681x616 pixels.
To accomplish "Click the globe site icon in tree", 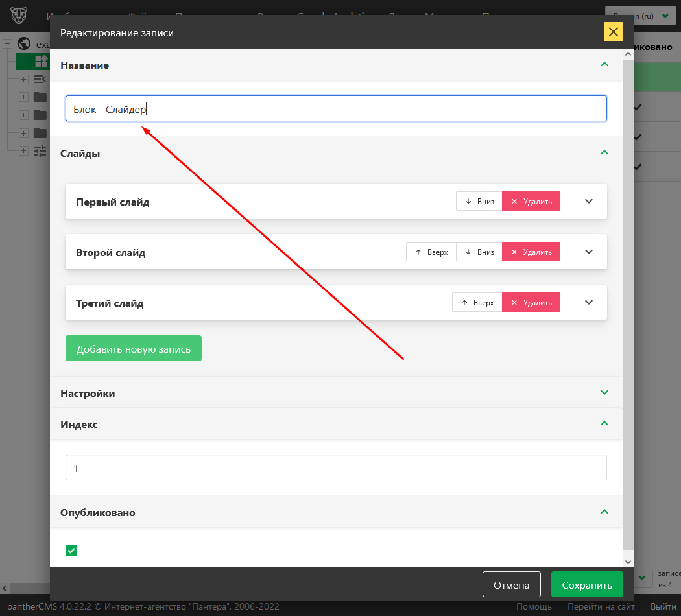I will click(25, 44).
